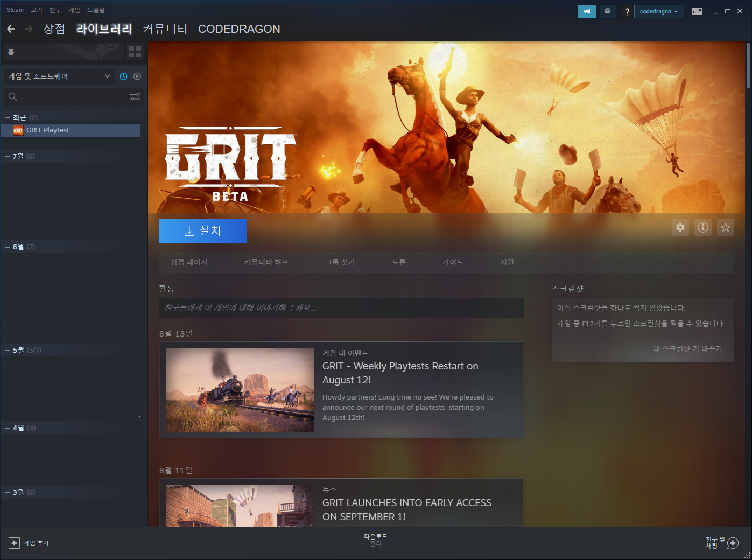Open the 가이드 link
Viewport: 752px width, 560px height.
(453, 262)
